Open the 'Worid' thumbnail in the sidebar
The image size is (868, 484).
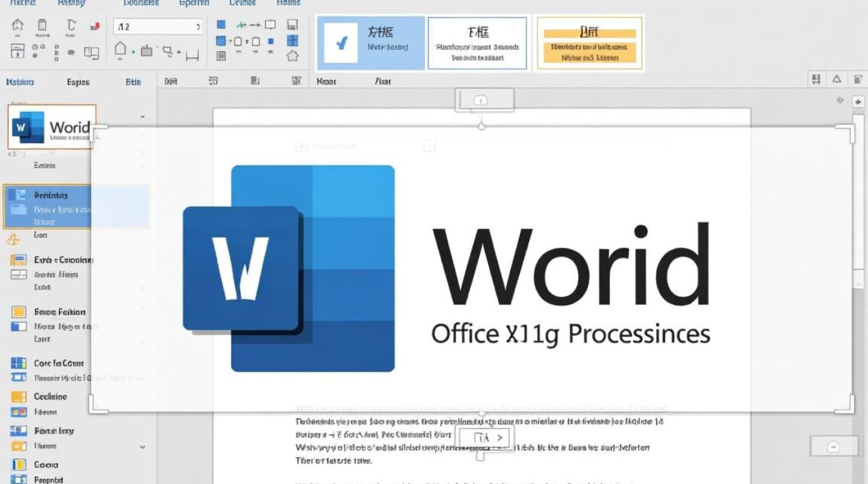coord(52,127)
